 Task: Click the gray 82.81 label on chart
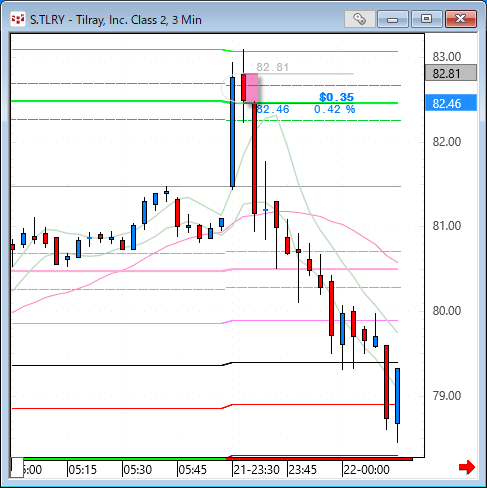(x=272, y=67)
